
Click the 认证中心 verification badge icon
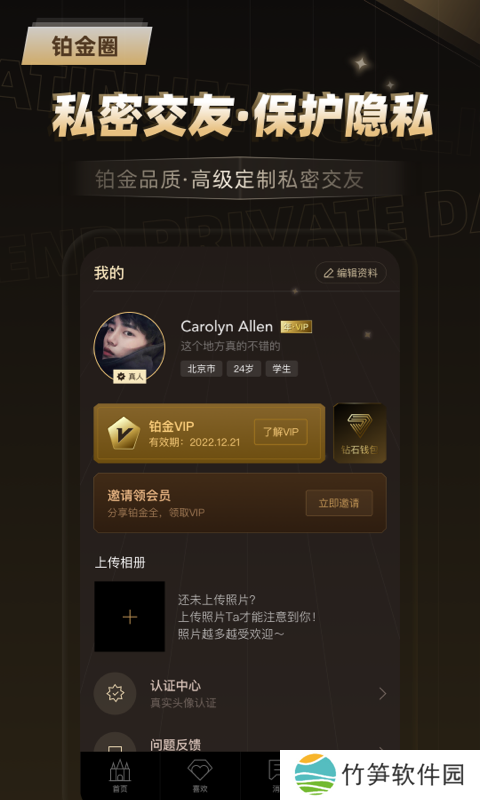[115, 693]
